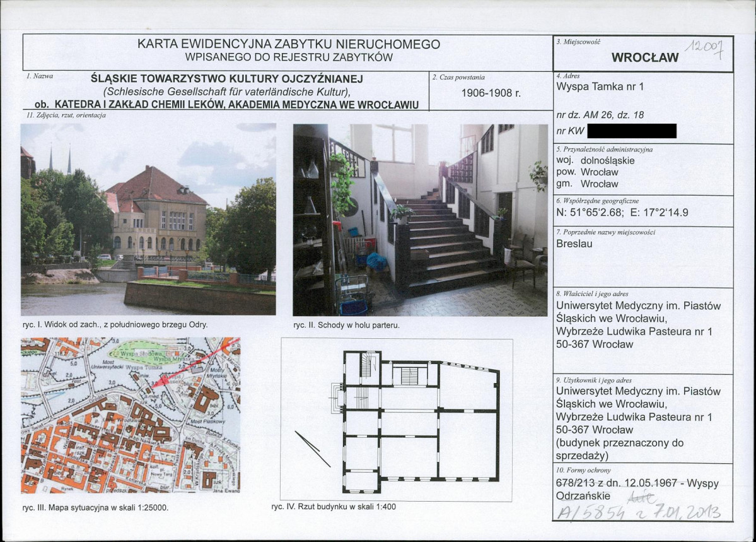Open the exterior photo of the building by the Odra

click(x=149, y=220)
